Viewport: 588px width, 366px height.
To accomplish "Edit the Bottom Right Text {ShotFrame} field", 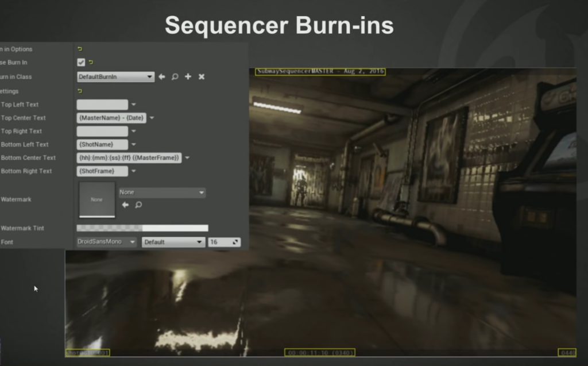I will tap(102, 171).
